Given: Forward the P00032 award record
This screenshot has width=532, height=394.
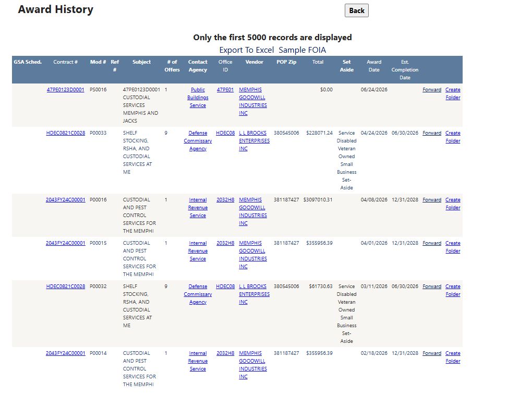Looking at the screenshot, I should coord(432,286).
